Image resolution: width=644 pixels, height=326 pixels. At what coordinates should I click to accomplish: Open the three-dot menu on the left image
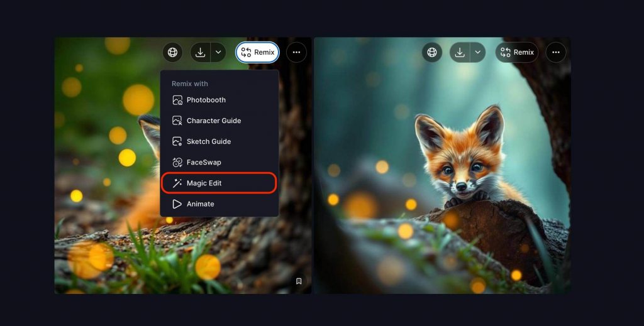click(296, 53)
